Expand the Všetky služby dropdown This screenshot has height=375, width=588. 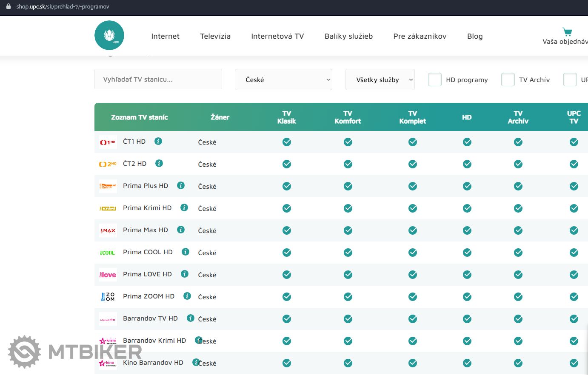coord(380,80)
